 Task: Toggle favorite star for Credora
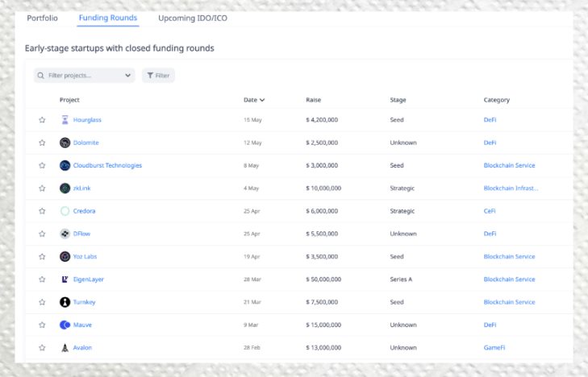[x=42, y=211]
